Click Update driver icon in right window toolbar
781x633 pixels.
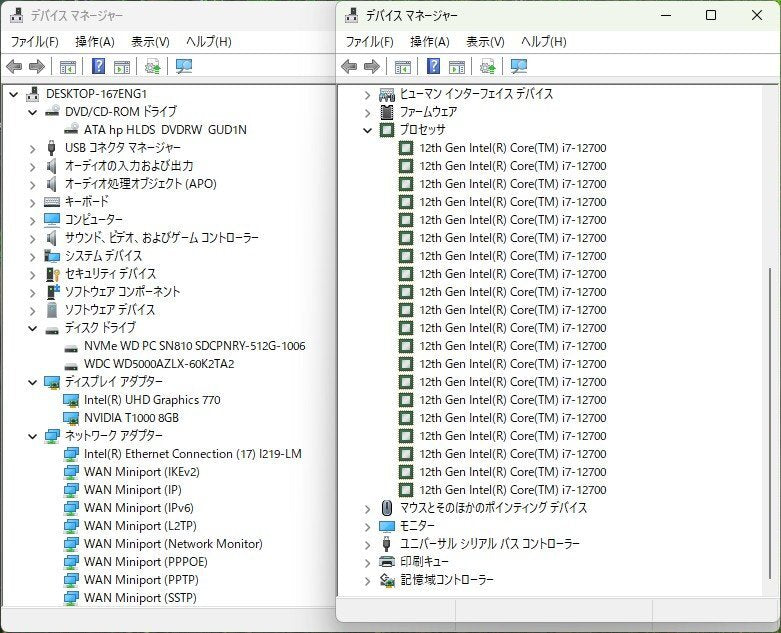[x=488, y=66]
